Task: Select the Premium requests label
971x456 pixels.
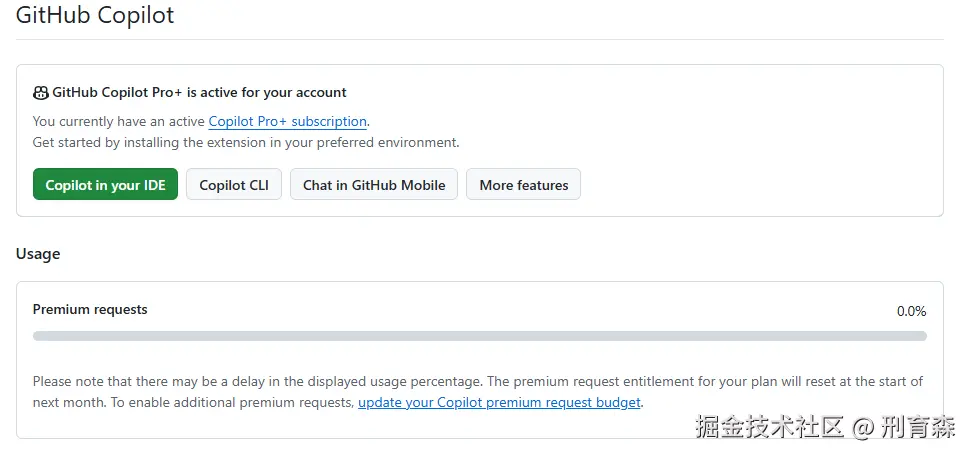Action: tap(90, 310)
